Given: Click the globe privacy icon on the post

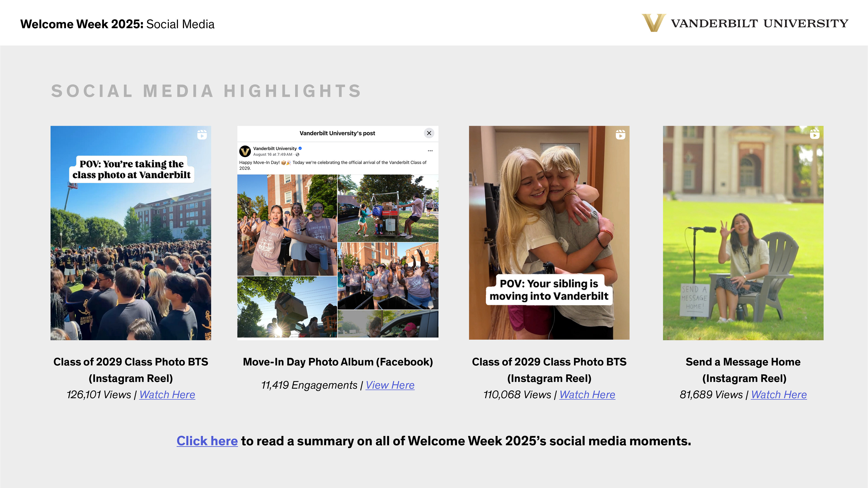Looking at the screenshot, I should [x=297, y=155].
